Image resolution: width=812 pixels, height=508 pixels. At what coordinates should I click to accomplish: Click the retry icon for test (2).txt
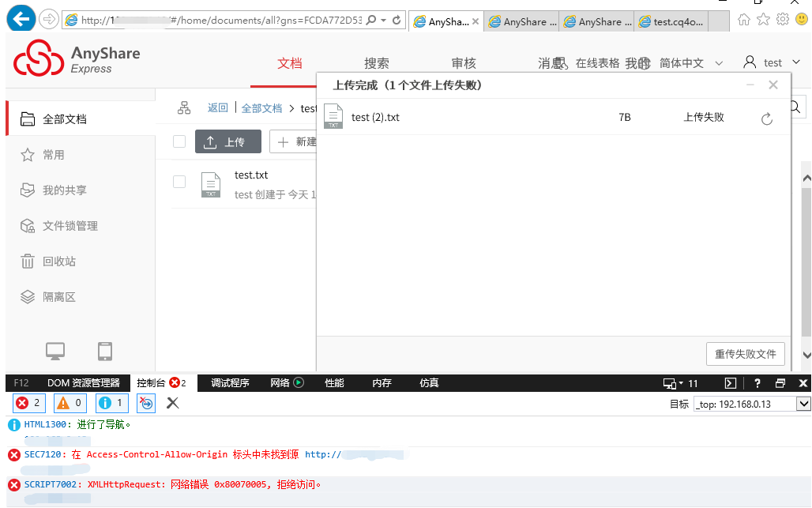click(x=767, y=119)
